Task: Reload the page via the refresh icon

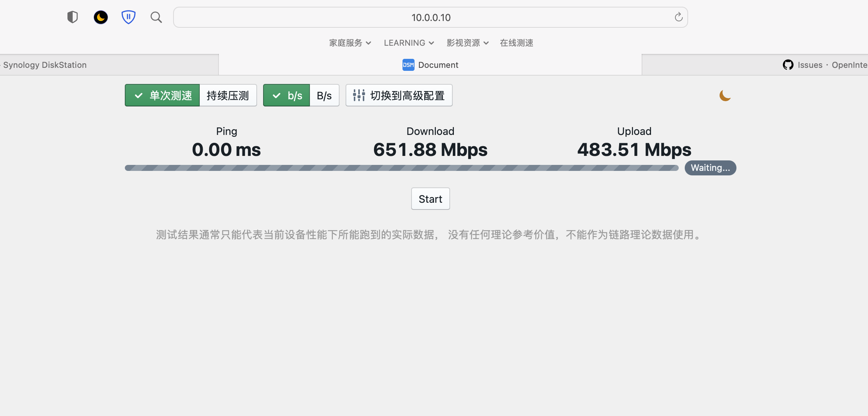Action: (x=678, y=17)
